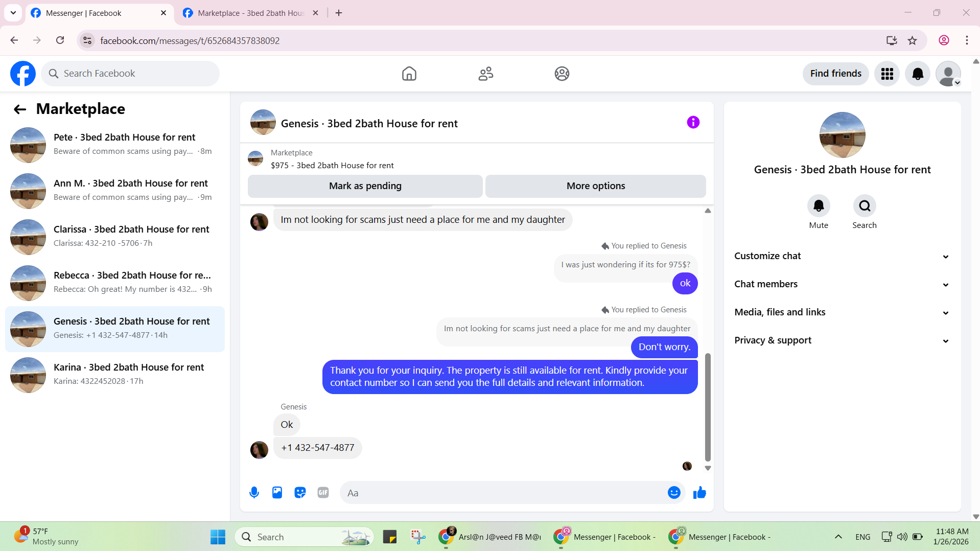Image resolution: width=980 pixels, height=551 pixels.
Task: Click the chat scrollbar down arrow
Action: 708,468
